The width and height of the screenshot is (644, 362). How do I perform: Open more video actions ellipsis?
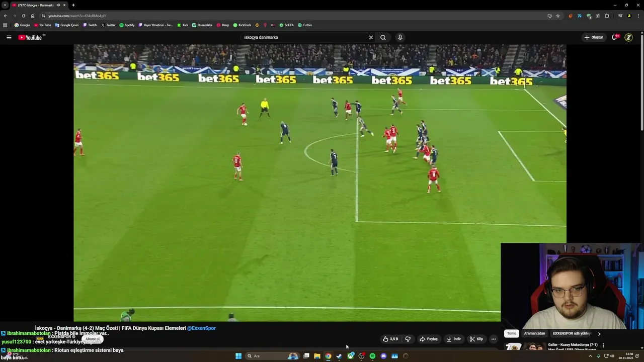click(x=494, y=339)
